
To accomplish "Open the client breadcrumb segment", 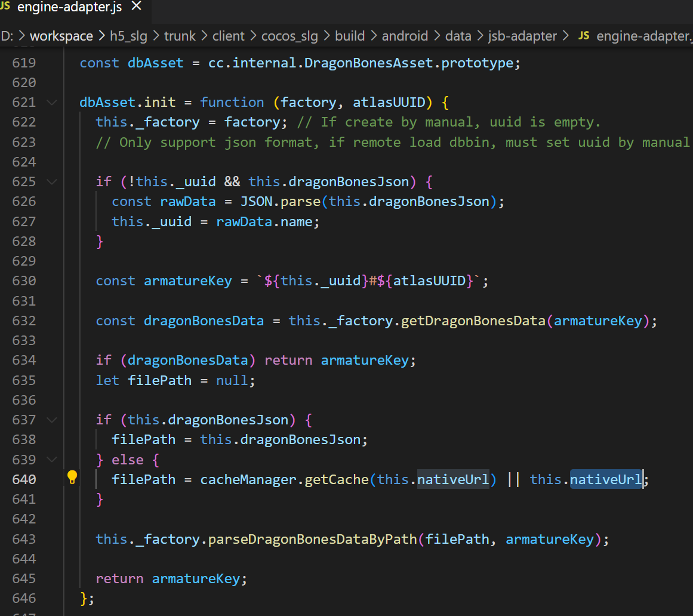I will [229, 36].
